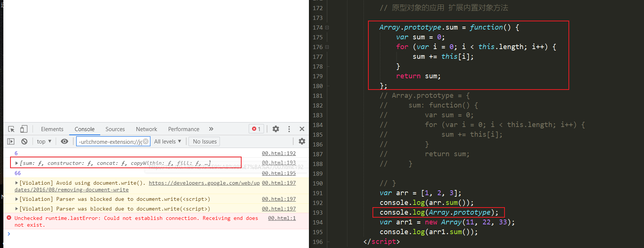
Task: Click the console prompt input line
Action: (156, 234)
